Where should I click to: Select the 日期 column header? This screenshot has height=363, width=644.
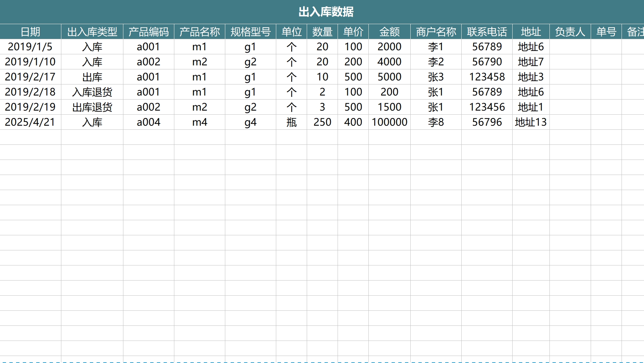click(x=31, y=32)
